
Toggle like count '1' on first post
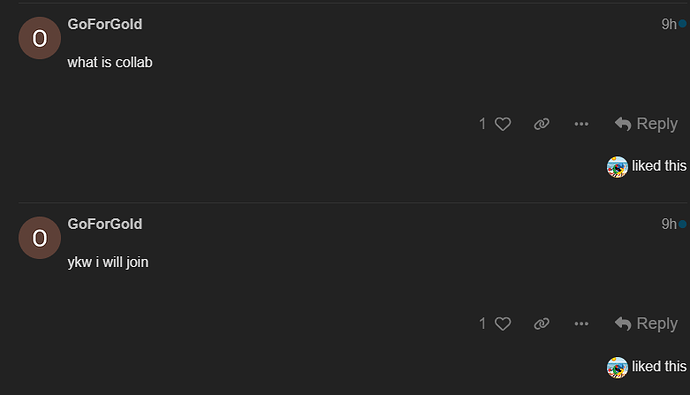(482, 124)
